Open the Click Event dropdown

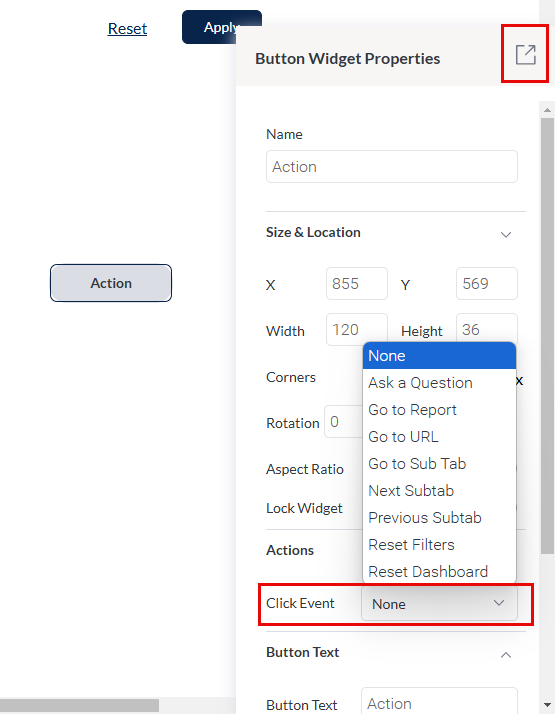tap(439, 604)
